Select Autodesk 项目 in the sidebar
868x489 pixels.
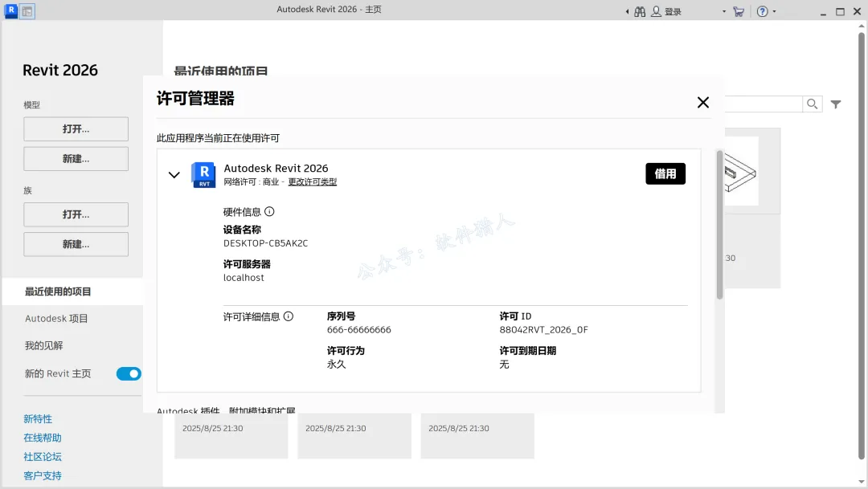(x=56, y=319)
